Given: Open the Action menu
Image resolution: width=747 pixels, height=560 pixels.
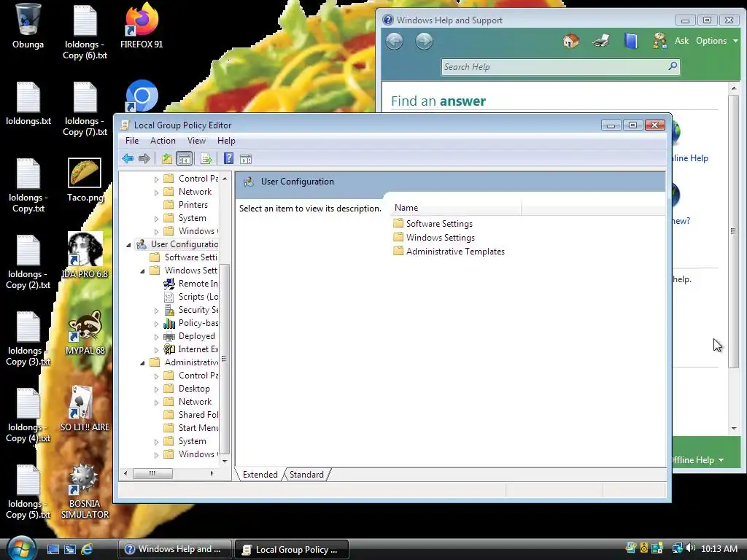Looking at the screenshot, I should 163,141.
